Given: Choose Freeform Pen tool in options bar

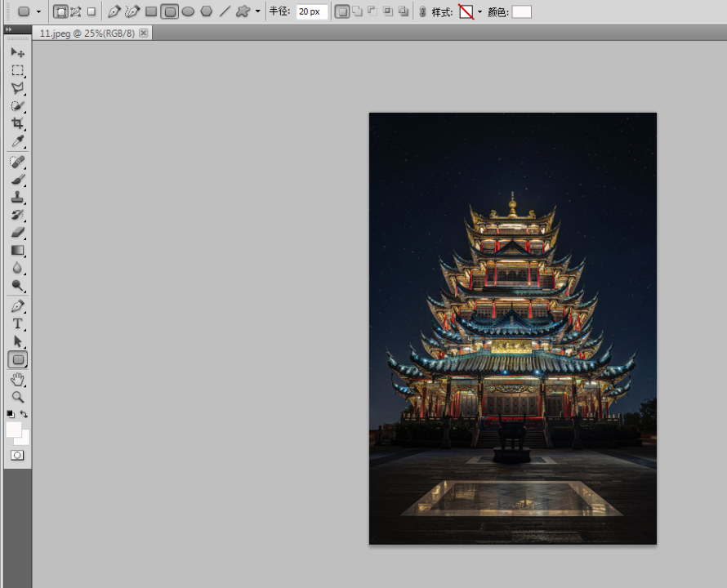Looking at the screenshot, I should [x=132, y=11].
